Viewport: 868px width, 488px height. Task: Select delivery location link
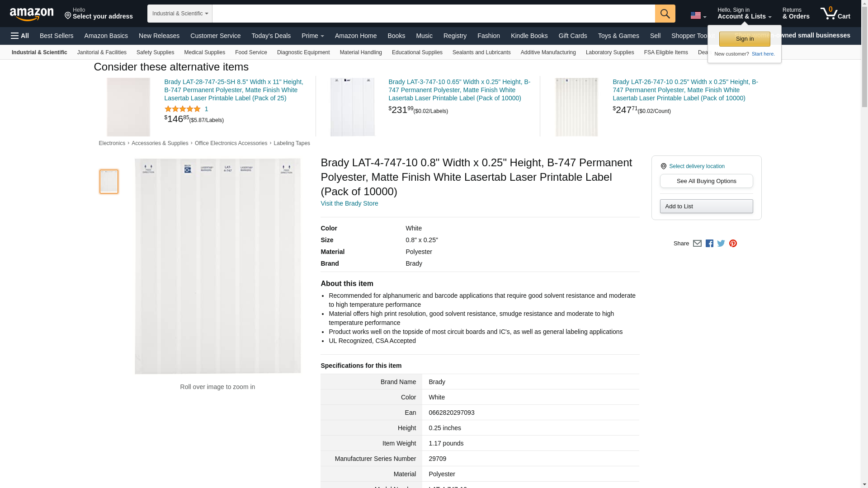[696, 166]
